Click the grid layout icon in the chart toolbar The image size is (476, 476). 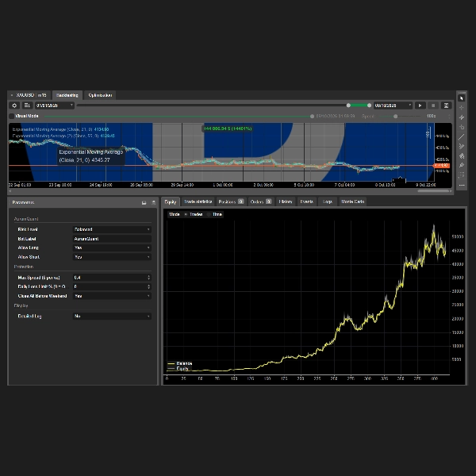[462, 175]
